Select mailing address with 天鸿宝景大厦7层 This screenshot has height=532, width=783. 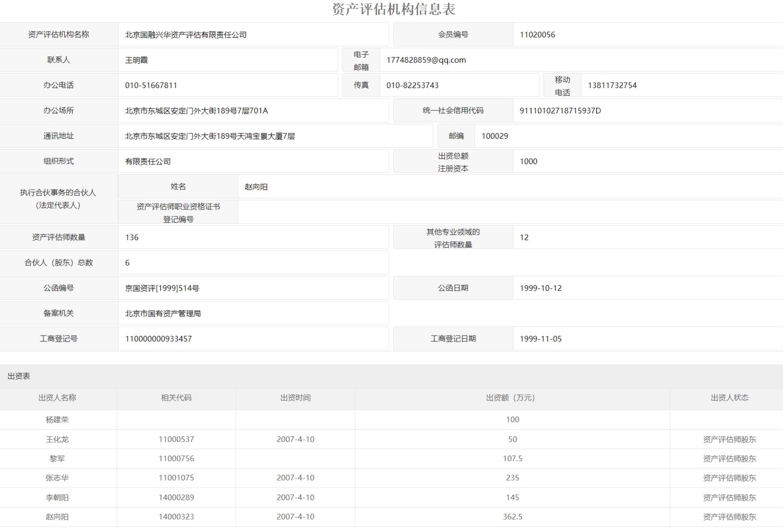(x=210, y=136)
